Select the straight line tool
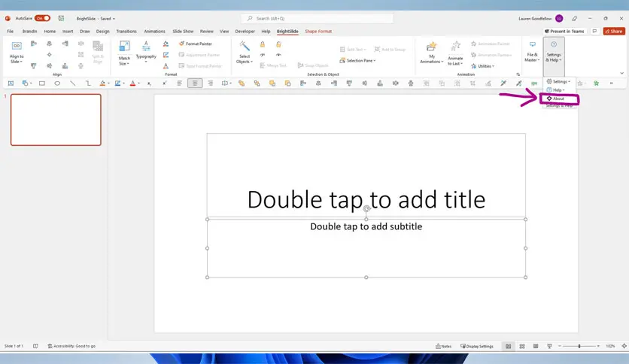Image resolution: width=629 pixels, height=364 pixels. click(x=73, y=83)
